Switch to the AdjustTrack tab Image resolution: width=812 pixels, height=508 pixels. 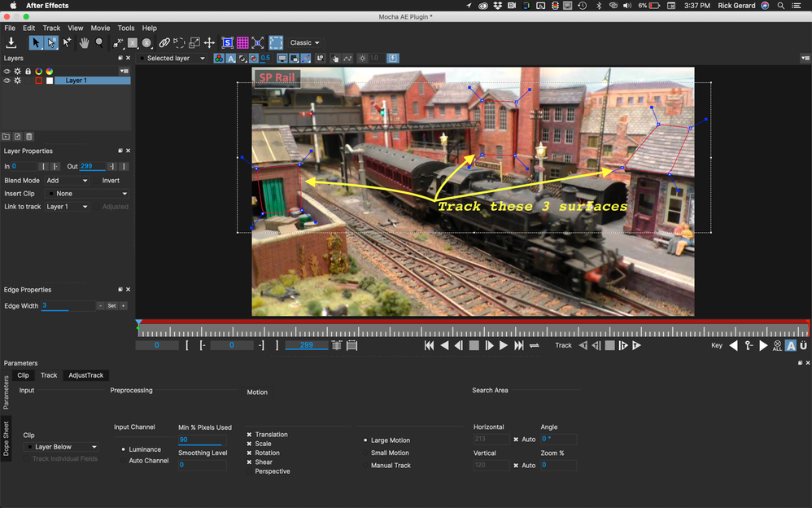[x=85, y=375]
